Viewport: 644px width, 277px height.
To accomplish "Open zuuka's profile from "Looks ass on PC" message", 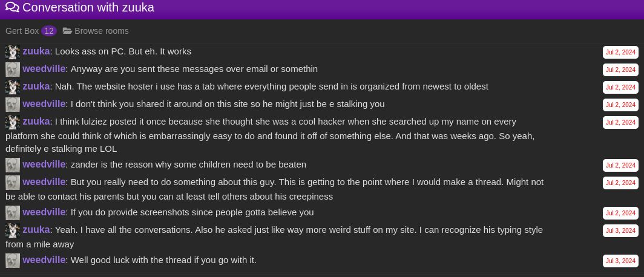I will tap(36, 51).
